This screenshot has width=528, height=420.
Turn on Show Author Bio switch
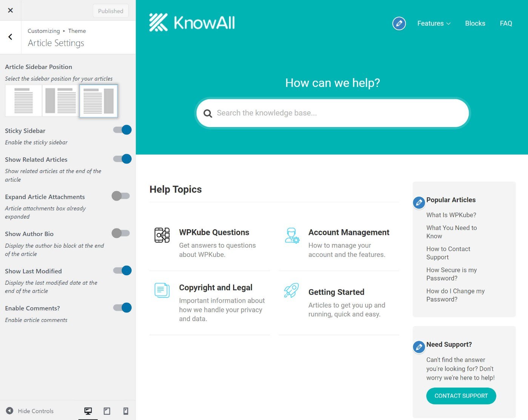click(121, 233)
